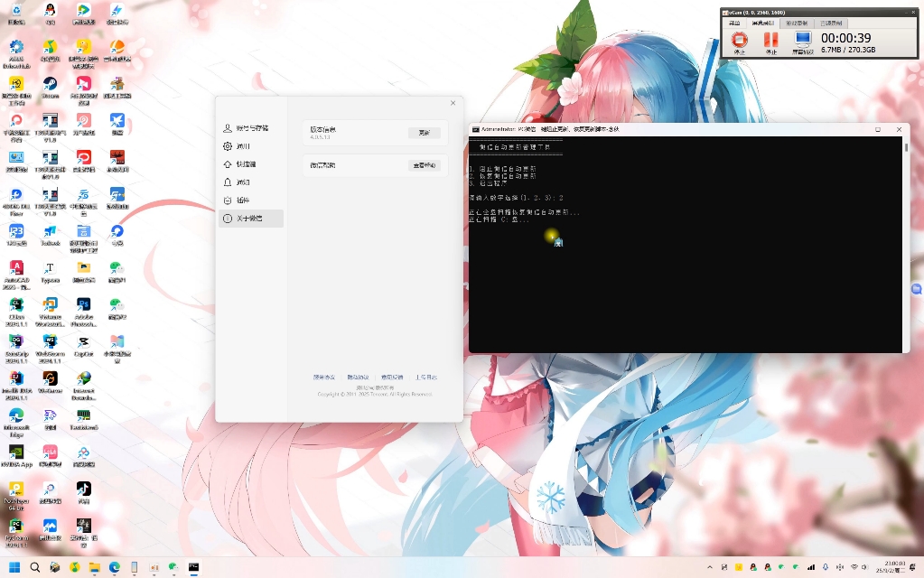Switch to 游戏录制 tab in oCam
This screenshot has height=578, width=924.
tap(797, 23)
